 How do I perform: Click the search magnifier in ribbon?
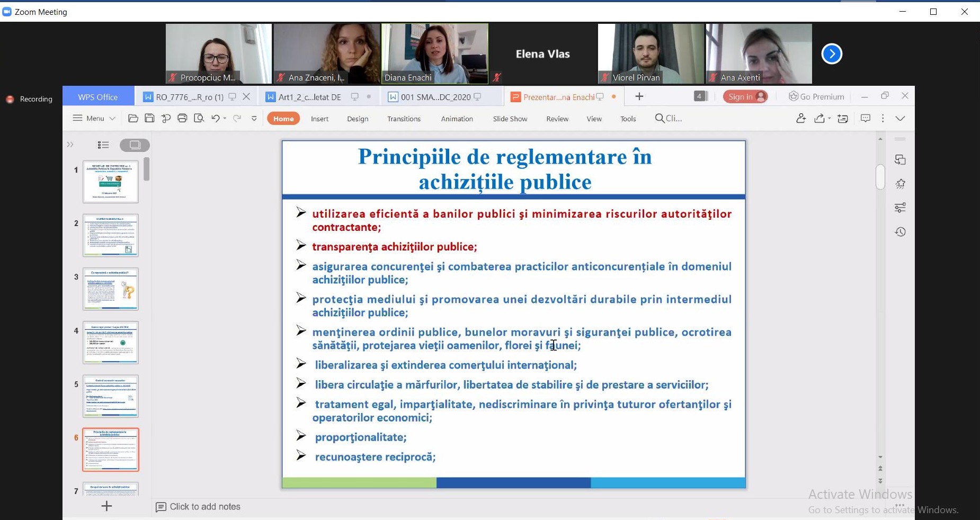[x=660, y=118]
